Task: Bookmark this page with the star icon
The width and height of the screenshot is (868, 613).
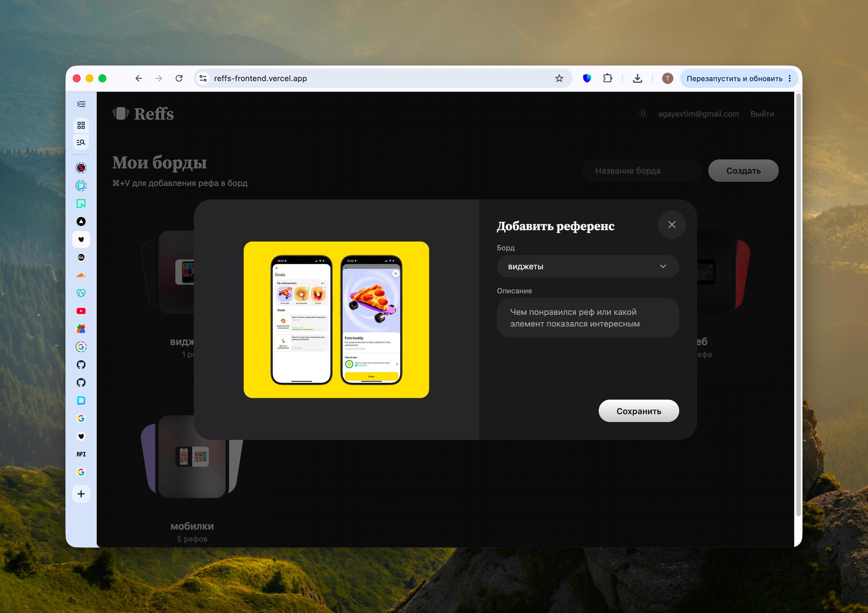Action: 559,78
